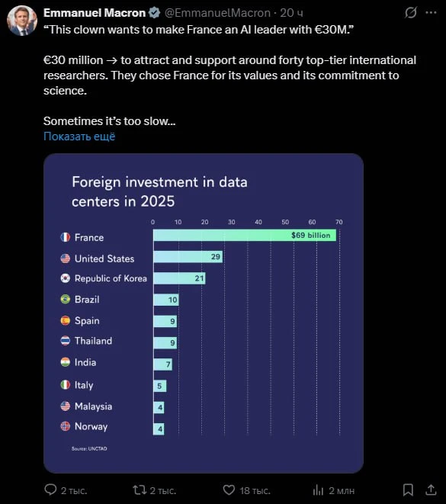Share the post with upload arrow icon
This screenshot has height=504, width=446.
[x=431, y=490]
